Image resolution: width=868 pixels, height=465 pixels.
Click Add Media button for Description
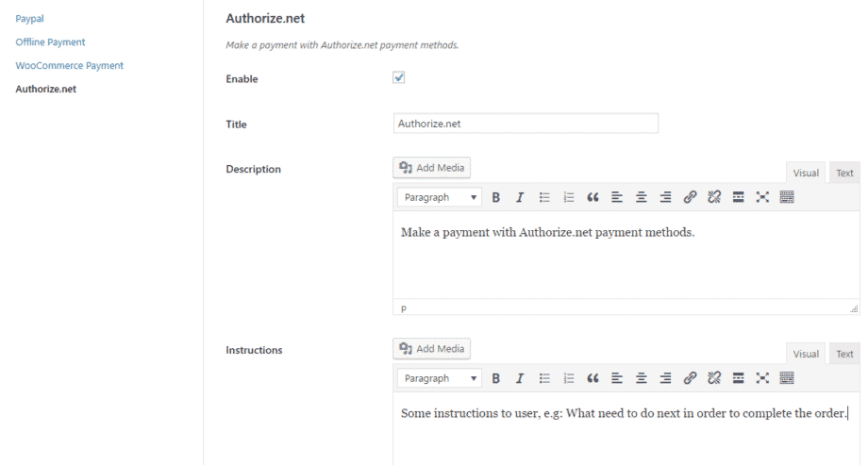click(x=432, y=168)
